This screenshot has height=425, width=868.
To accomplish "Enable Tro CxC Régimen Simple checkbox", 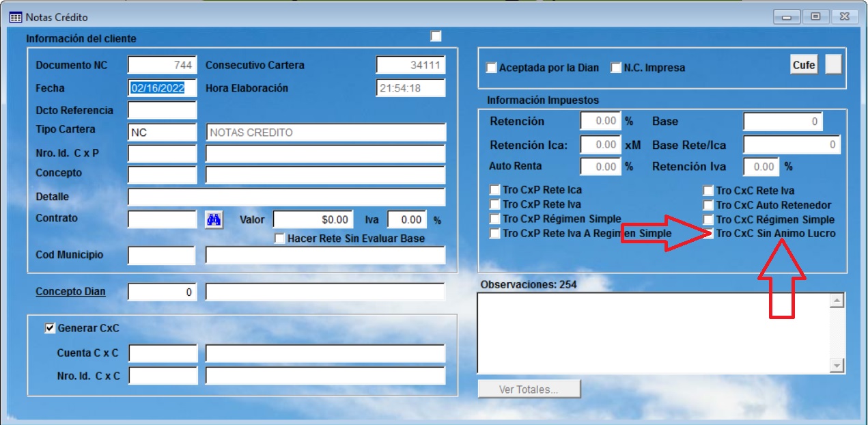I will (x=709, y=220).
